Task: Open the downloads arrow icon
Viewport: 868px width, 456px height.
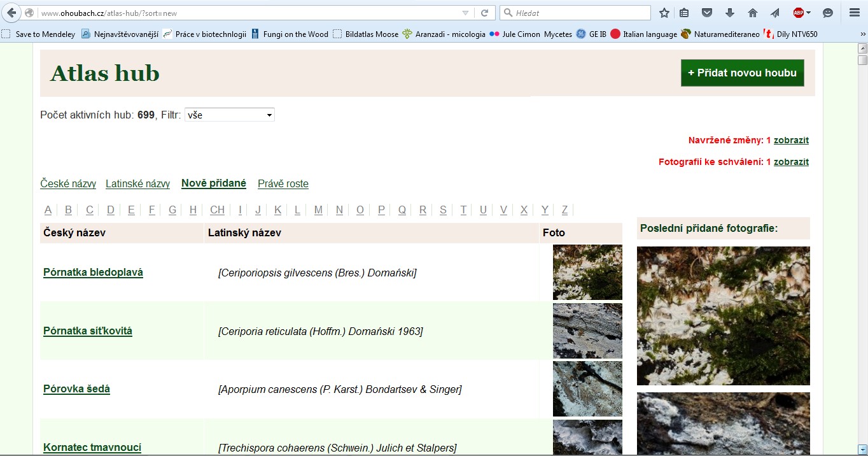Action: tap(730, 13)
